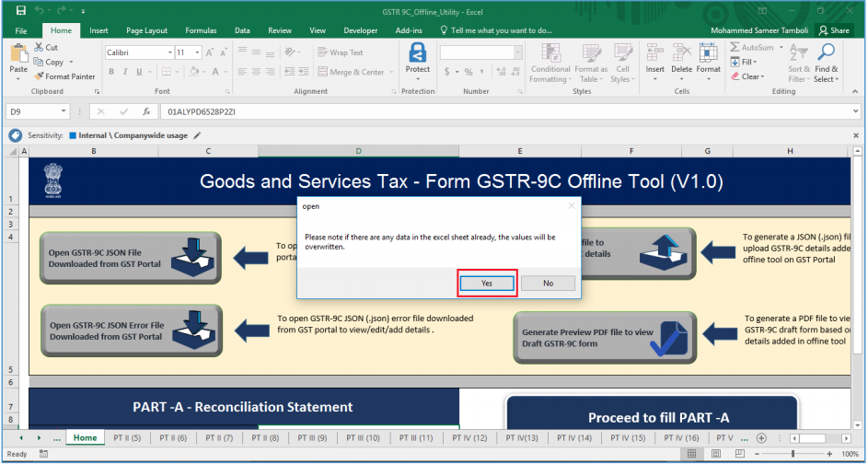Select column D header
Screen dimensions: 868x464
click(x=359, y=151)
